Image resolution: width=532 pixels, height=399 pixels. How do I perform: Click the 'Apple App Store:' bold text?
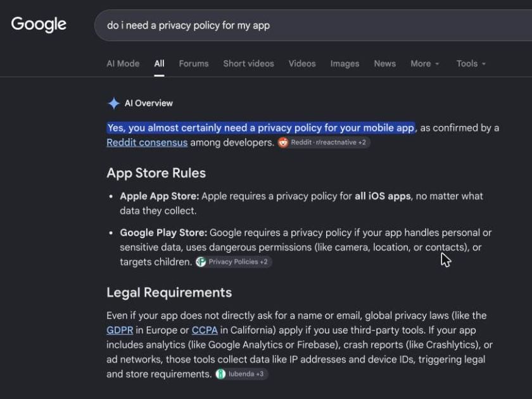(160, 196)
